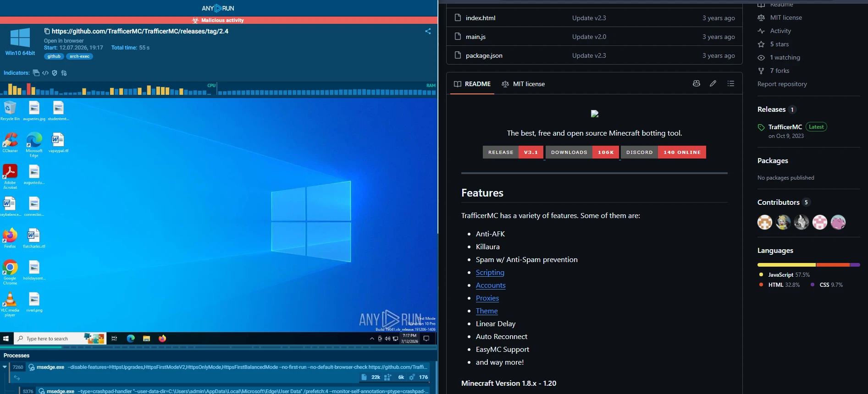Select flatcharles.rtf desktop document
The width and height of the screenshot is (868, 394).
(34, 238)
